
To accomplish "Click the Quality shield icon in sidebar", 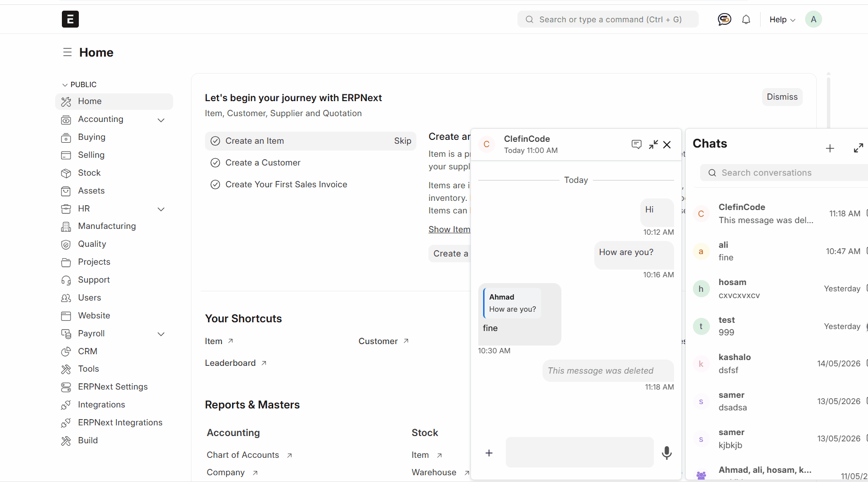I will 66,244.
